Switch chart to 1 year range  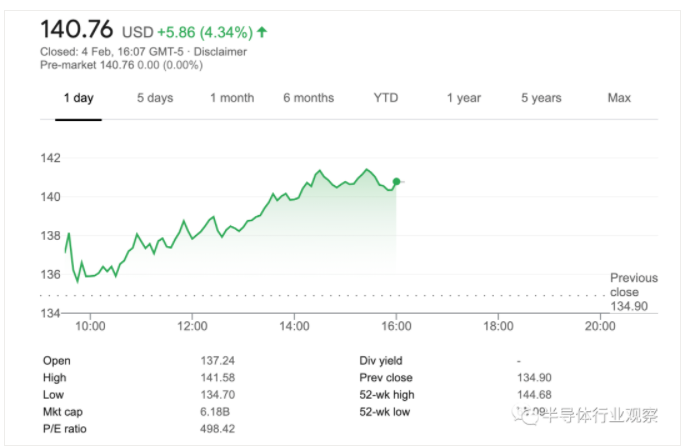pyautogui.click(x=464, y=98)
